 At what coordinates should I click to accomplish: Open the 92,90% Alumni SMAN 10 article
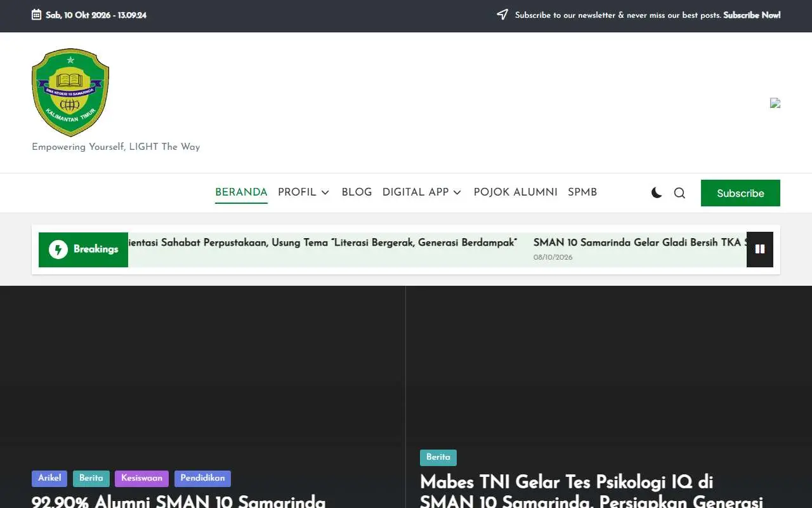[178, 502]
